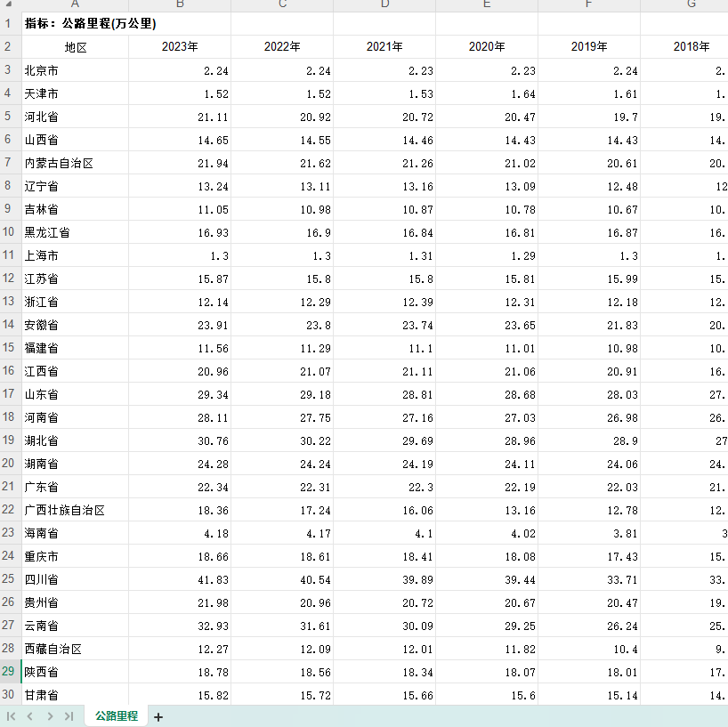Screen dimensions: 728x727
Task: Click value 4.17 for 海南省 2022
Action: (282, 533)
